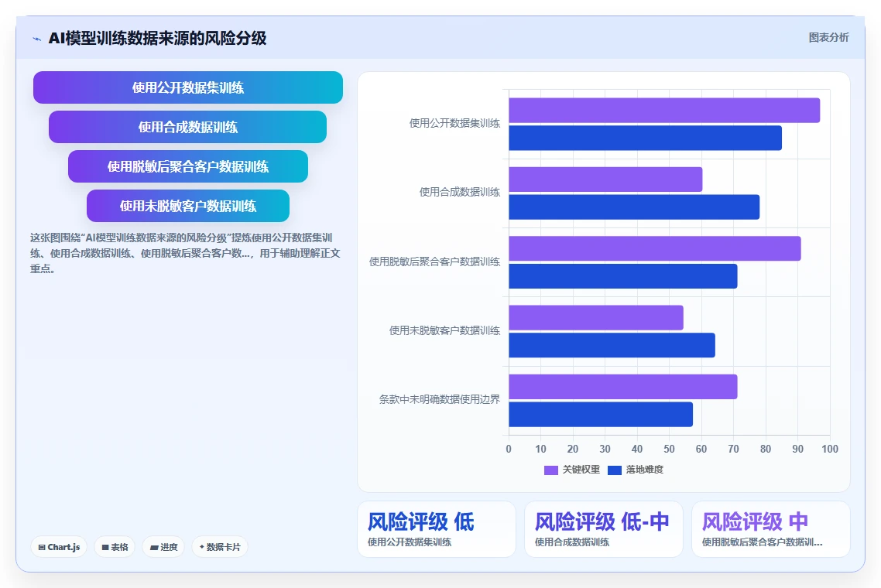Click the chart axis label 条款中未明确数据使用边界

440,400
